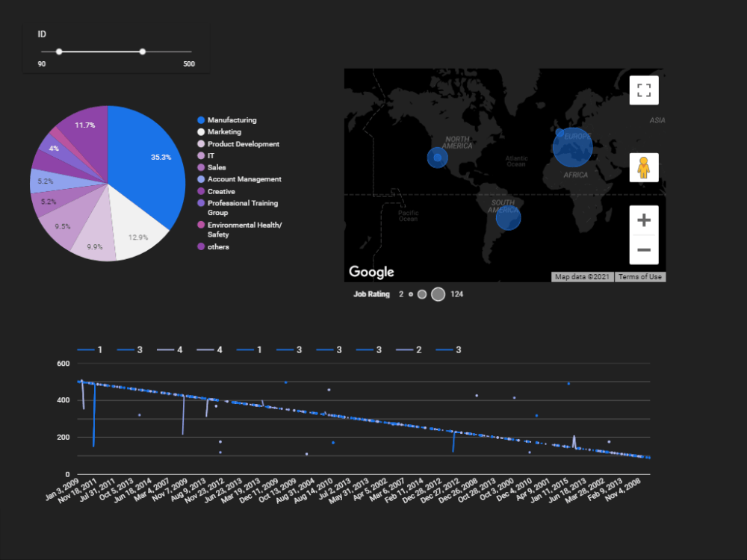Click the South America bubble on the map
Image resolution: width=747 pixels, height=560 pixels.
[x=507, y=217]
